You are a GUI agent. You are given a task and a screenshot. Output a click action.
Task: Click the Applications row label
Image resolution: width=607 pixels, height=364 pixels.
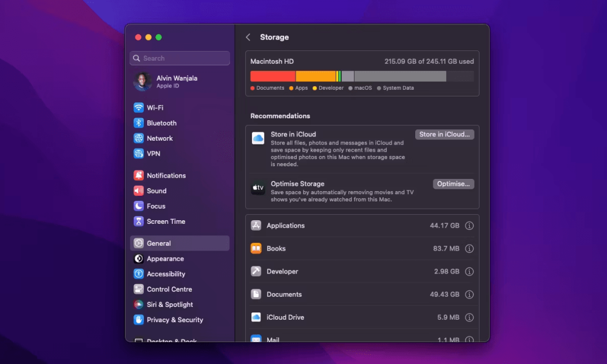[285, 226]
